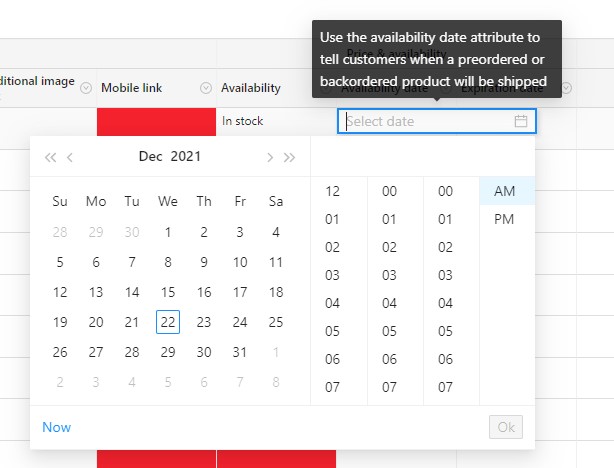The height and width of the screenshot is (468, 614).
Task: Go to previous year with double-left arrow
Action: [x=50, y=157]
